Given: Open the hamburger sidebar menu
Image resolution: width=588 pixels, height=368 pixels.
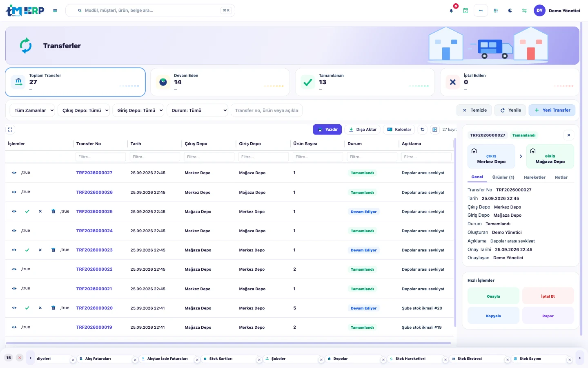Looking at the screenshot, I should click(x=55, y=11).
